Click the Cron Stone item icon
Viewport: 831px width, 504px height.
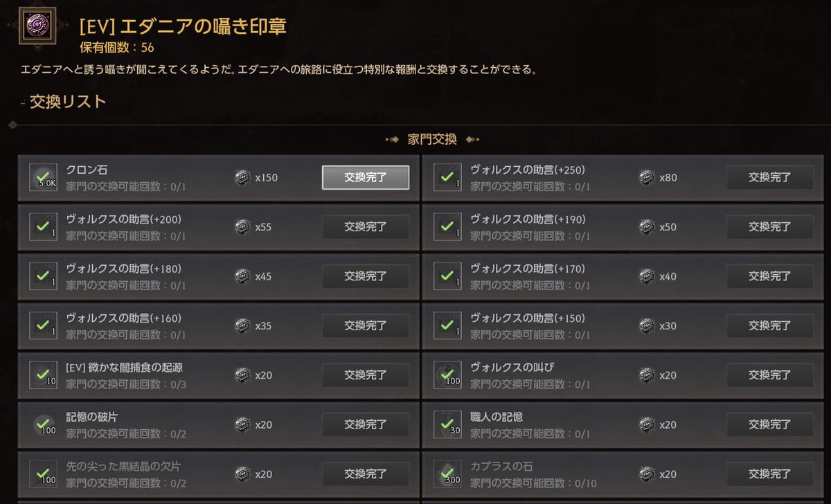(43, 177)
